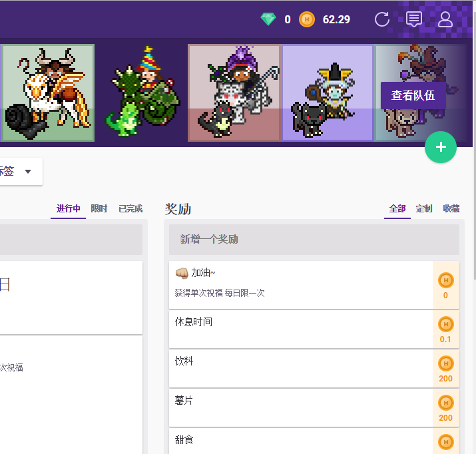Click the gold coin icon in header
Viewport: 476px width, 454px height.
point(307,19)
